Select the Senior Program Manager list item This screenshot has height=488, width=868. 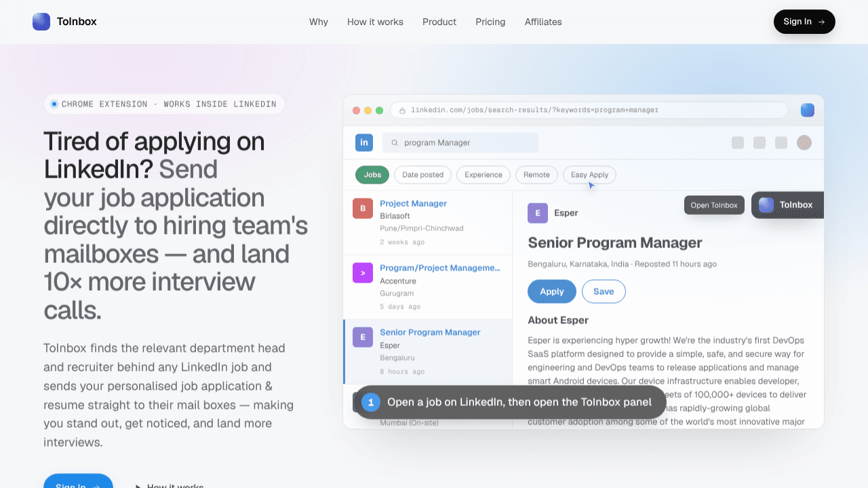(x=427, y=352)
